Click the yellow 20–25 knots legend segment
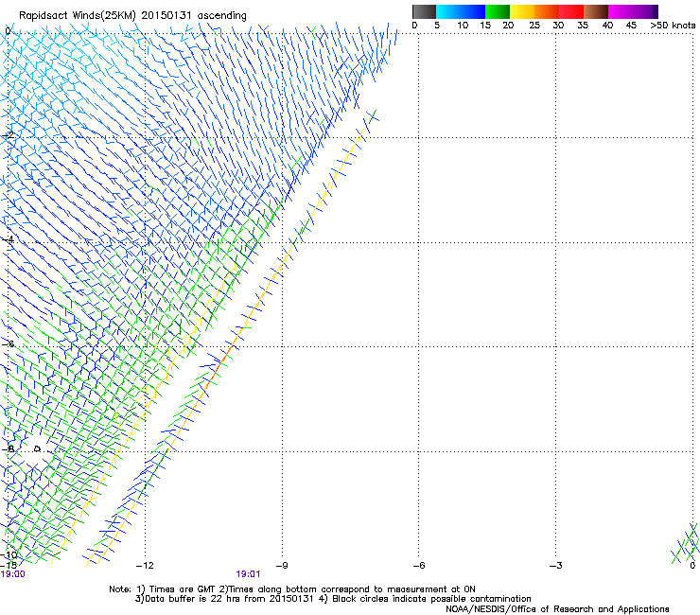This screenshot has width=700, height=615. tap(522, 11)
